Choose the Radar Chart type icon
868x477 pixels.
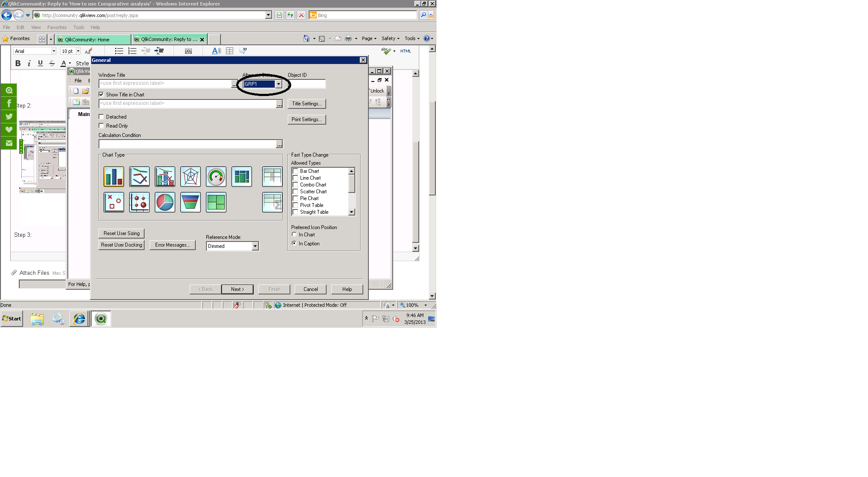coord(191,177)
